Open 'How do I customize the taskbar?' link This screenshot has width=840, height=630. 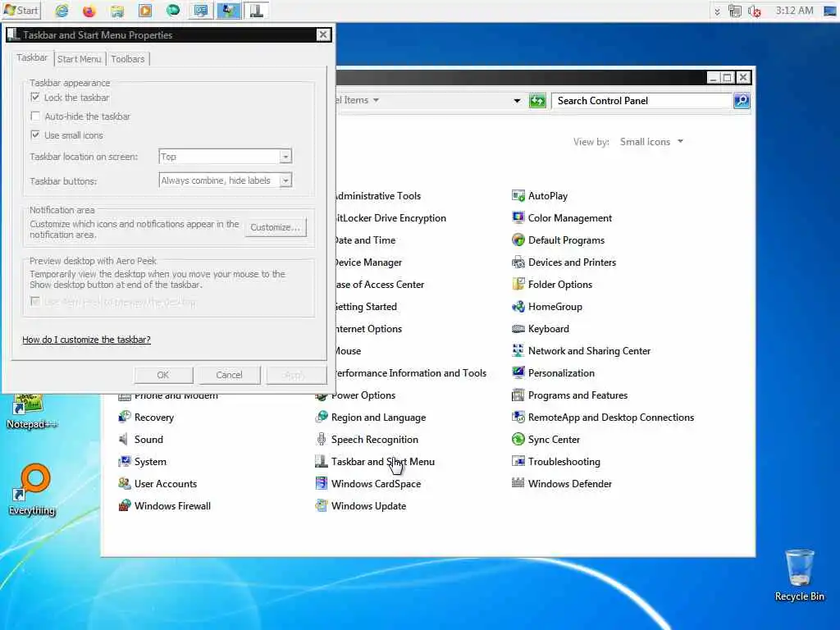pos(86,340)
